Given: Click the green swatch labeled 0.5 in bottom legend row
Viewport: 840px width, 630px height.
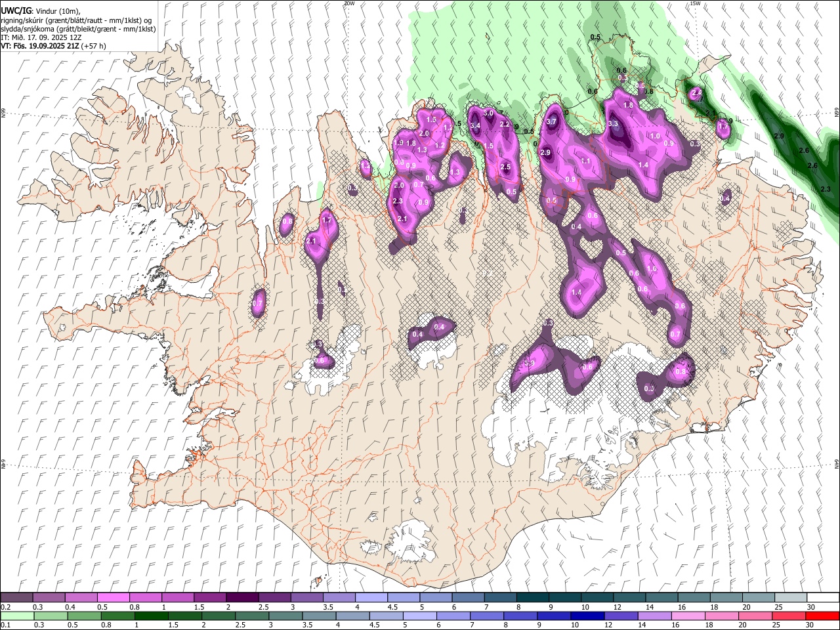Looking at the screenshot, I should 85,616.
